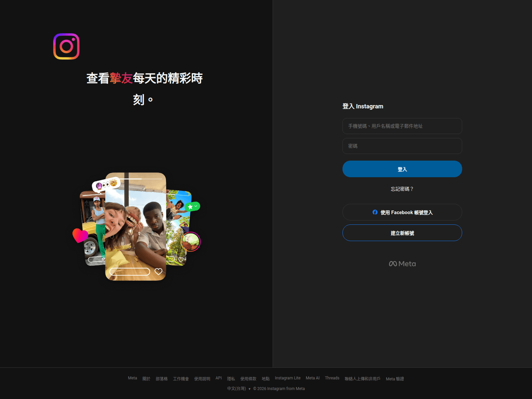This screenshot has width=532, height=399.
Task: Go to the Meta AI footer link
Action: [x=313, y=378]
